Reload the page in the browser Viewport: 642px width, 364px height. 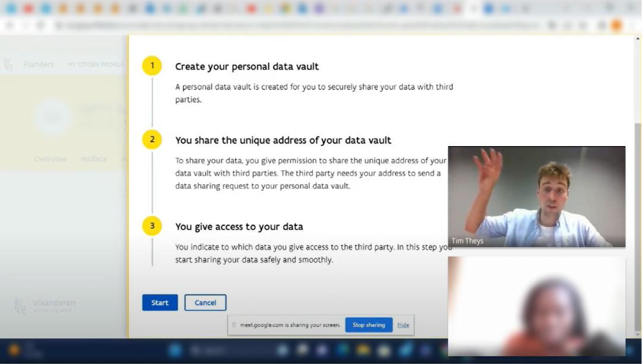[x=40, y=26]
